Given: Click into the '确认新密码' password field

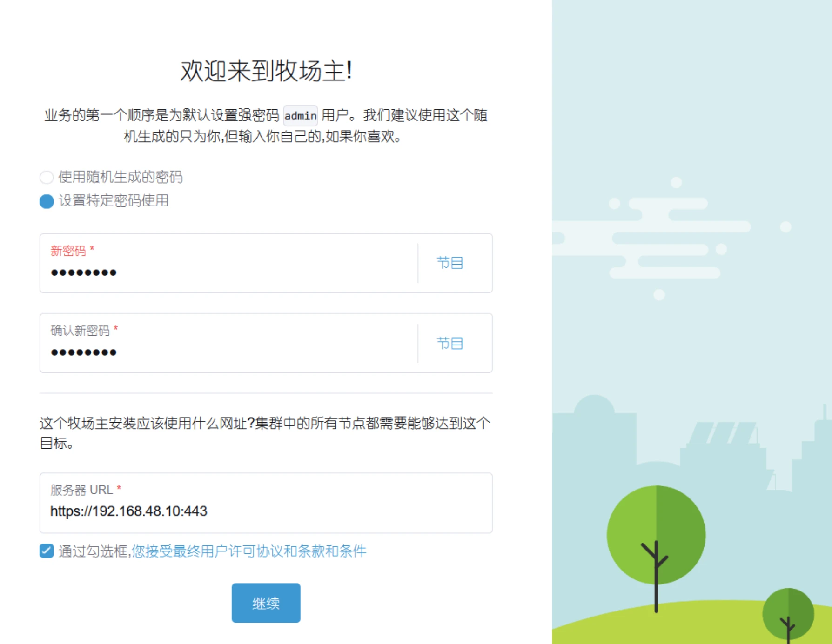Looking at the screenshot, I should coord(228,352).
